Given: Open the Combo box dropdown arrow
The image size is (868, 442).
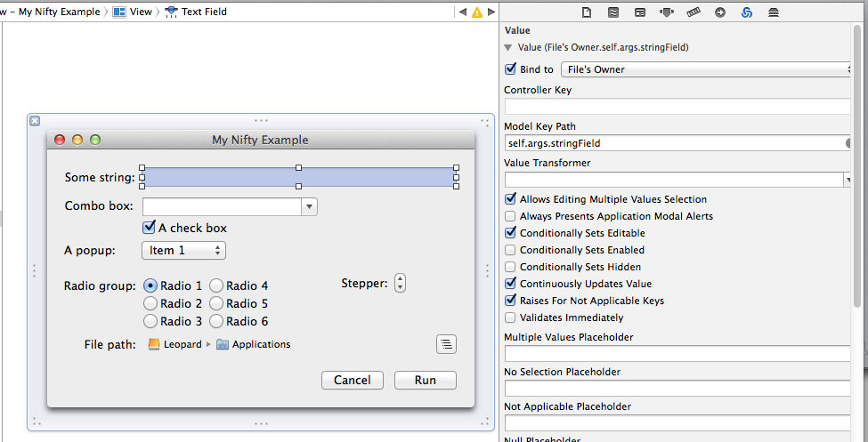Looking at the screenshot, I should (310, 207).
